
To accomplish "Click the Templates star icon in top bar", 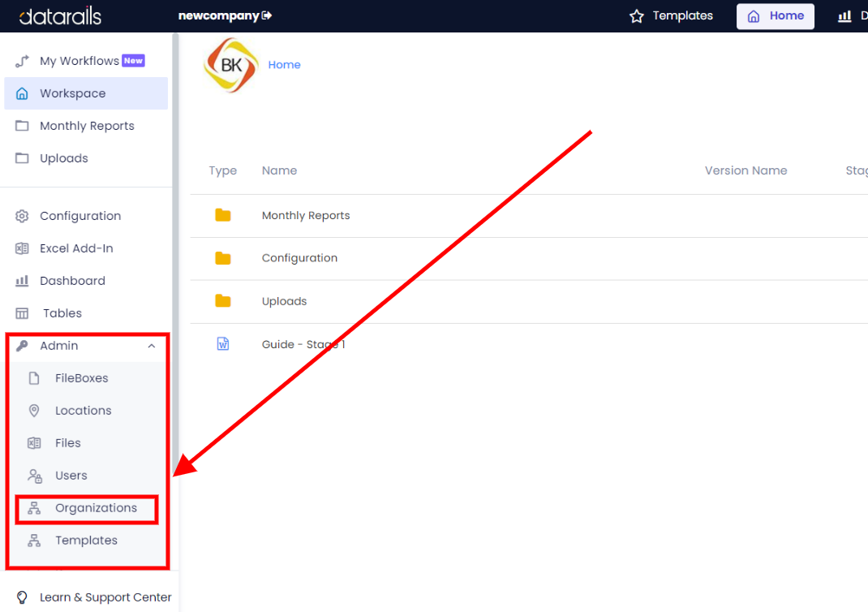I will tap(638, 15).
